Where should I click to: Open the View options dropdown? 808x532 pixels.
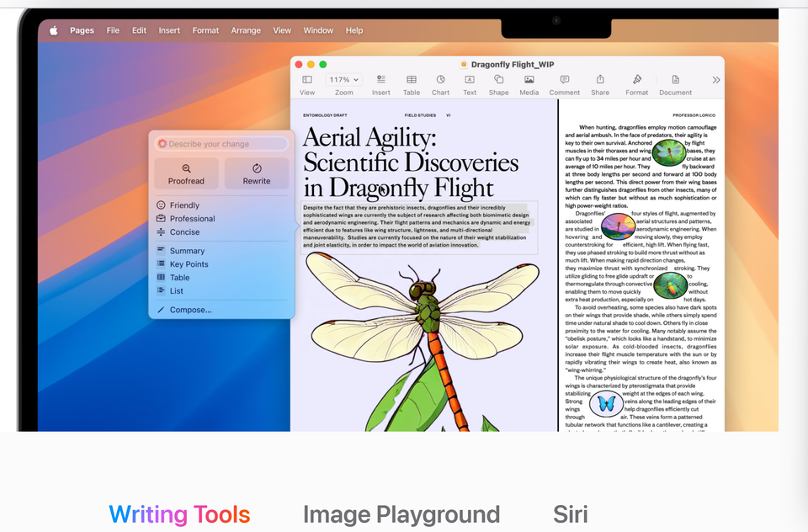point(307,80)
